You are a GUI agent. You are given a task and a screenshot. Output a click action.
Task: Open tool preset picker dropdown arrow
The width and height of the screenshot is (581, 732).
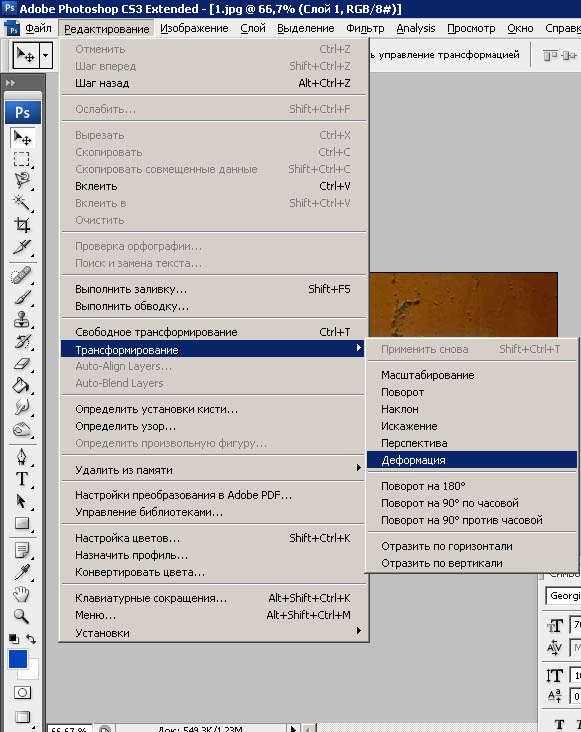coord(45,55)
